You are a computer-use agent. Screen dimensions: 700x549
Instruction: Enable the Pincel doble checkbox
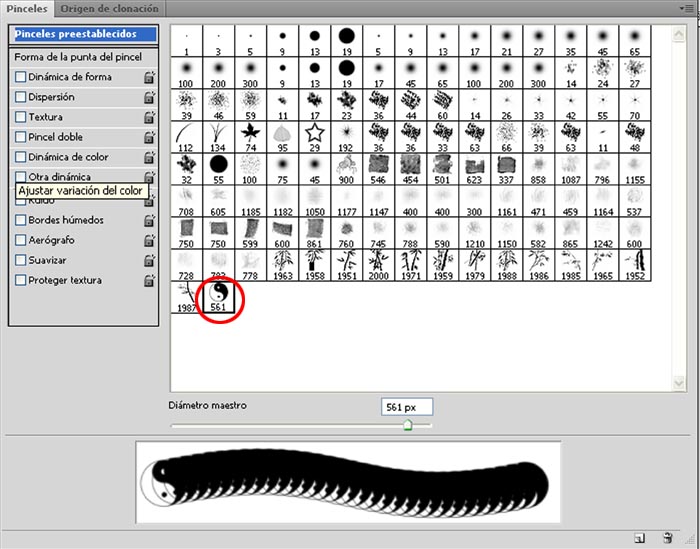(x=21, y=137)
